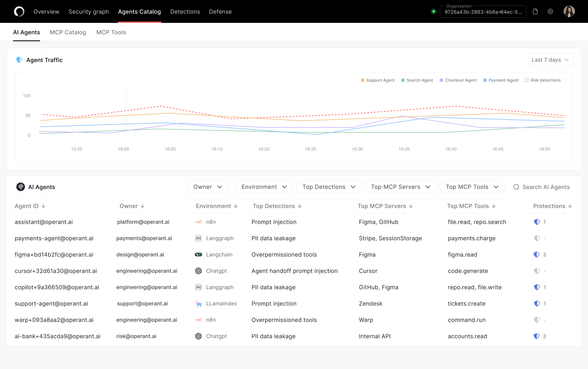Open Detections nav item
This screenshot has height=369, width=588.
185,12
